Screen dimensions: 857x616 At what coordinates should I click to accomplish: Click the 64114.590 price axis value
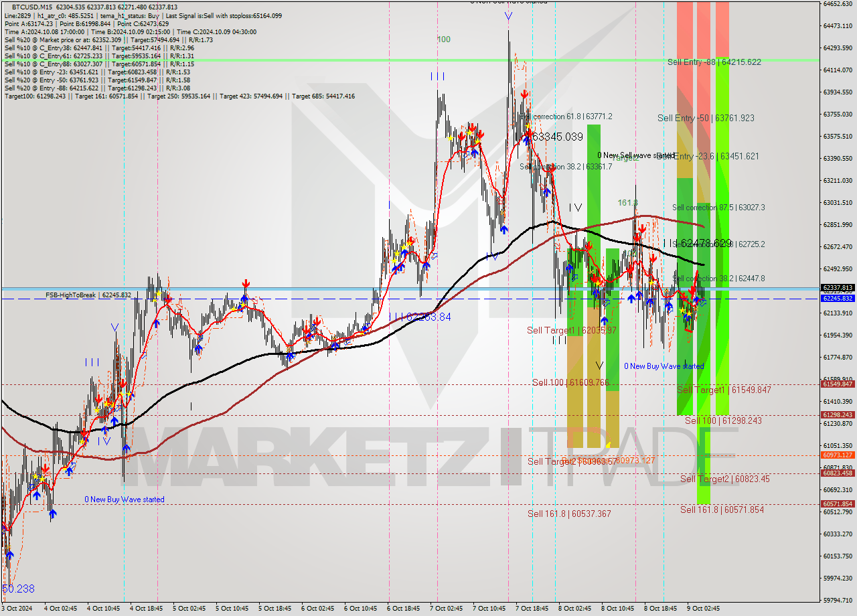pyautogui.click(x=837, y=70)
